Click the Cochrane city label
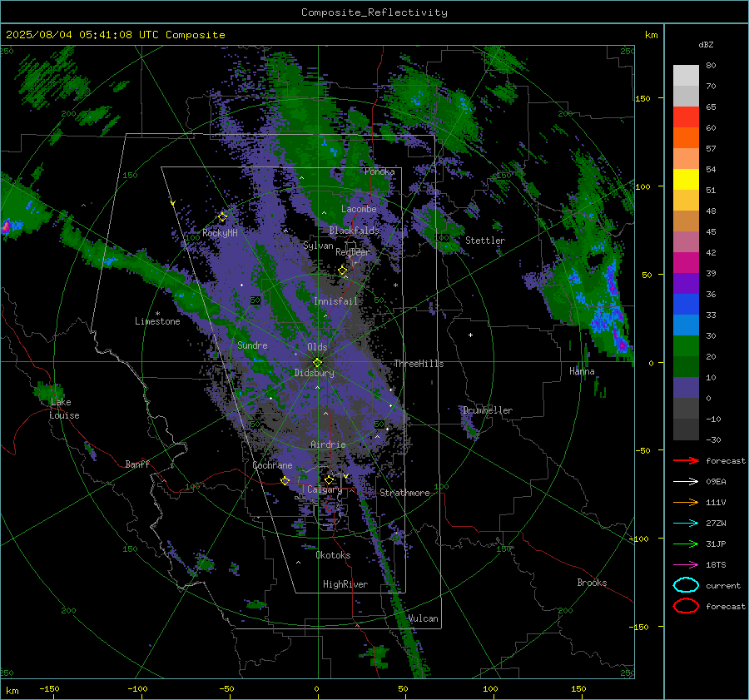The height and width of the screenshot is (700, 749). 272,465
